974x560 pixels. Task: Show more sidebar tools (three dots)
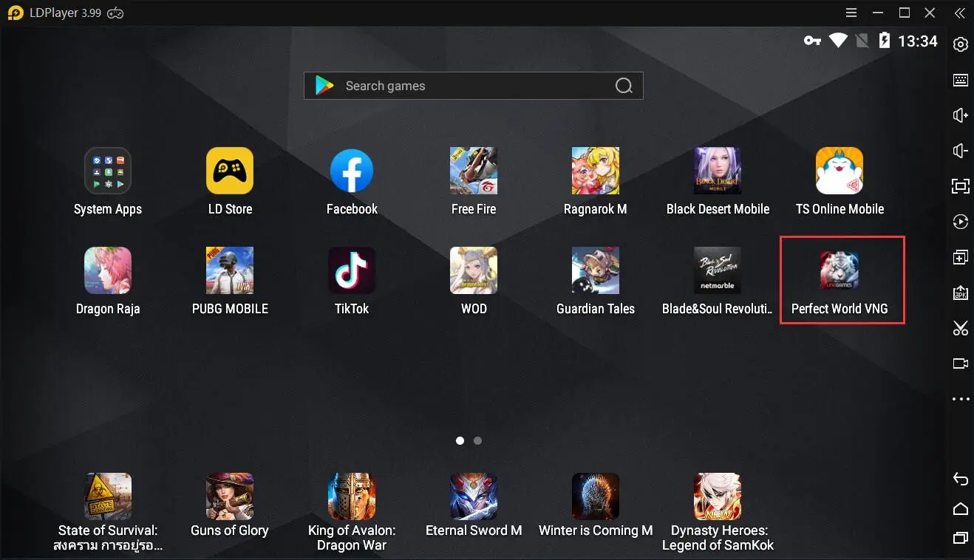[961, 399]
